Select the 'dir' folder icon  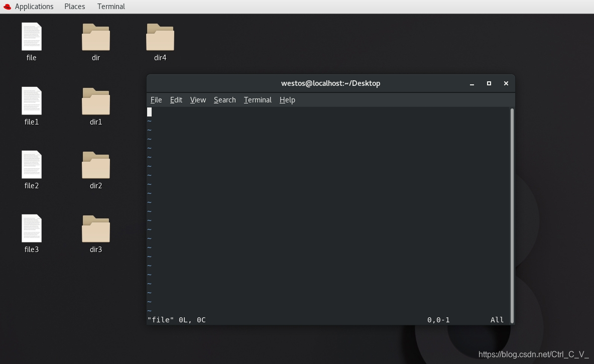coord(96,37)
